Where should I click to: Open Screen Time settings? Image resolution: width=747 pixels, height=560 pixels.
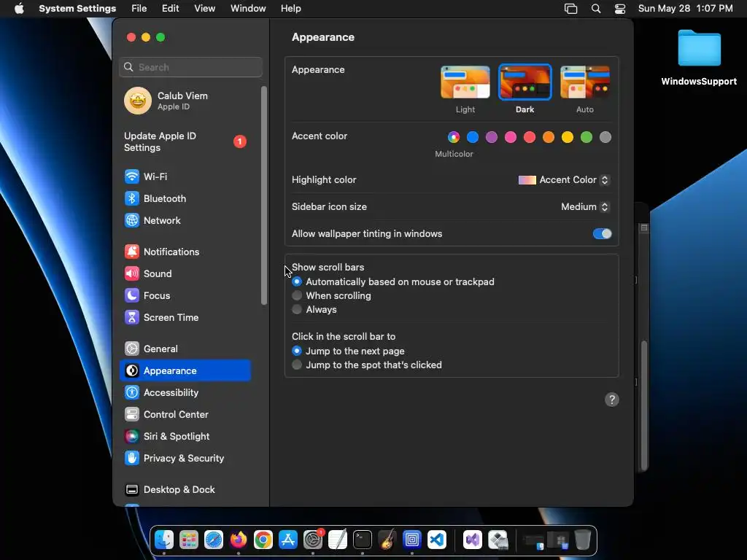(185, 318)
